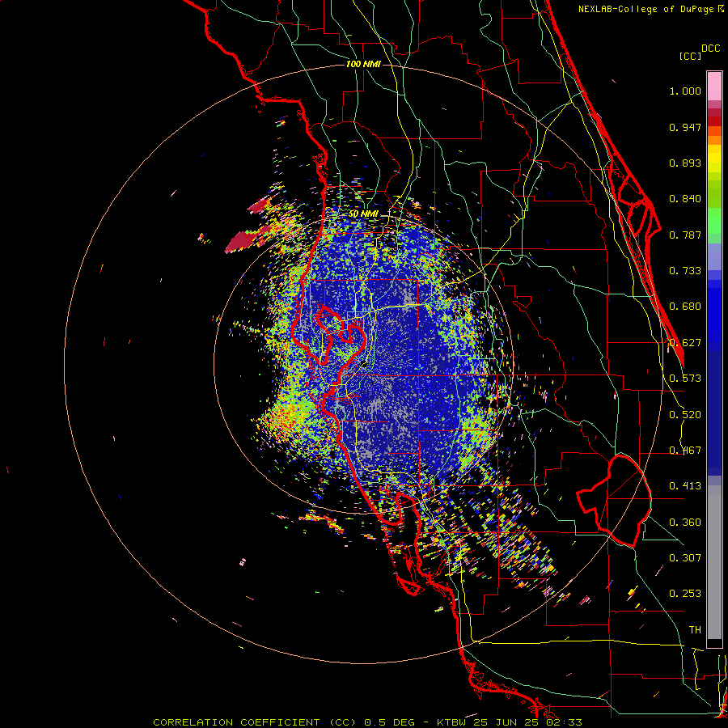Screen dimensions: 728x728
Task: Select the 0.733 scale value
Action: click(x=685, y=271)
